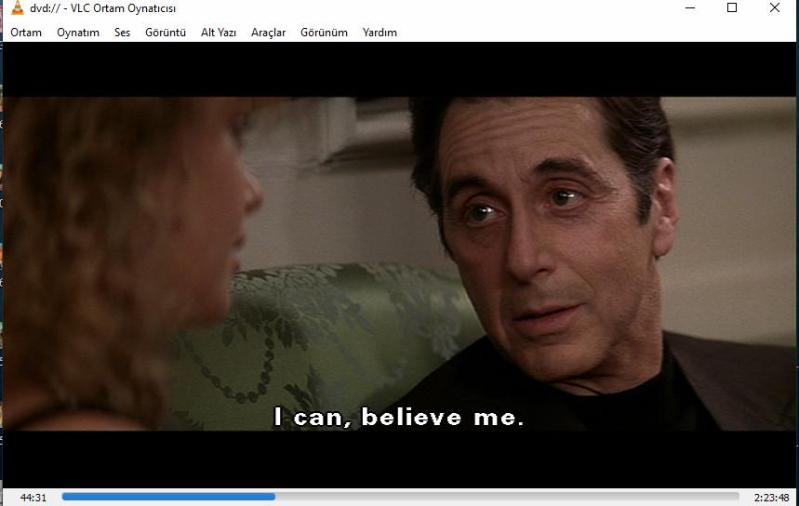The height and width of the screenshot is (506, 799).
Task: Open the Oynatım menu
Action: point(78,32)
